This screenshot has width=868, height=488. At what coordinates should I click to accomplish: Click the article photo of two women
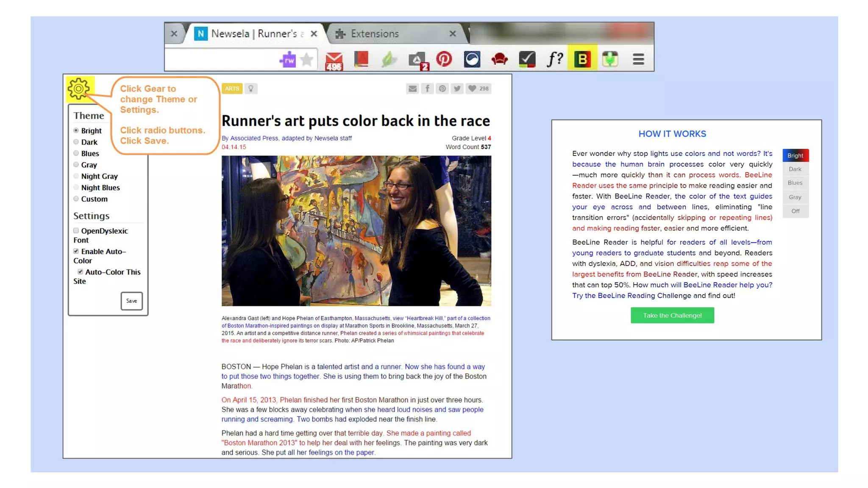point(356,230)
